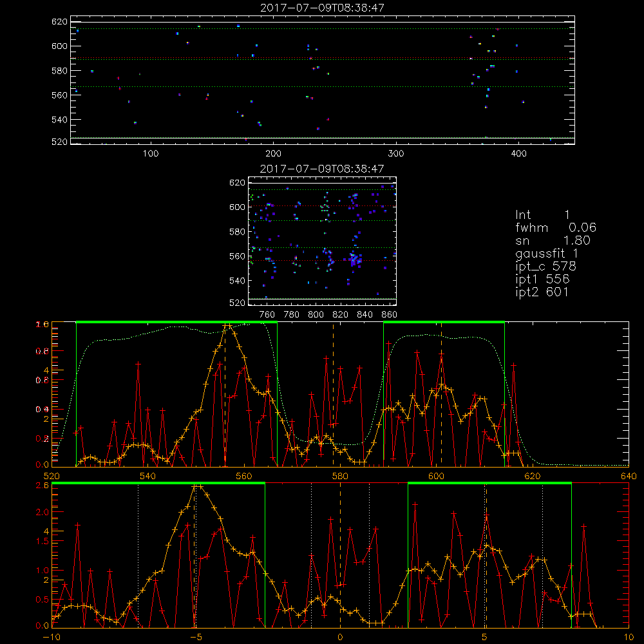Select the 'ipt_c 578' parameter line
This screenshot has height=644, width=644.
(546, 267)
